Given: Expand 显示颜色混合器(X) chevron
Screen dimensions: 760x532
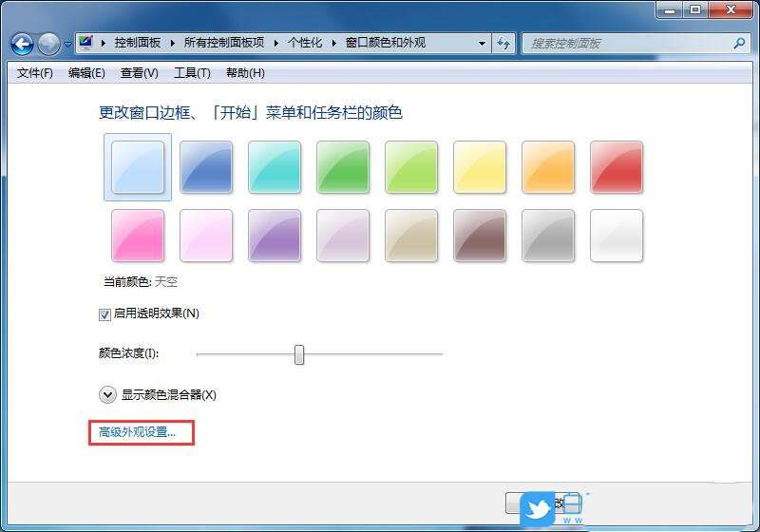Looking at the screenshot, I should click(x=107, y=395).
